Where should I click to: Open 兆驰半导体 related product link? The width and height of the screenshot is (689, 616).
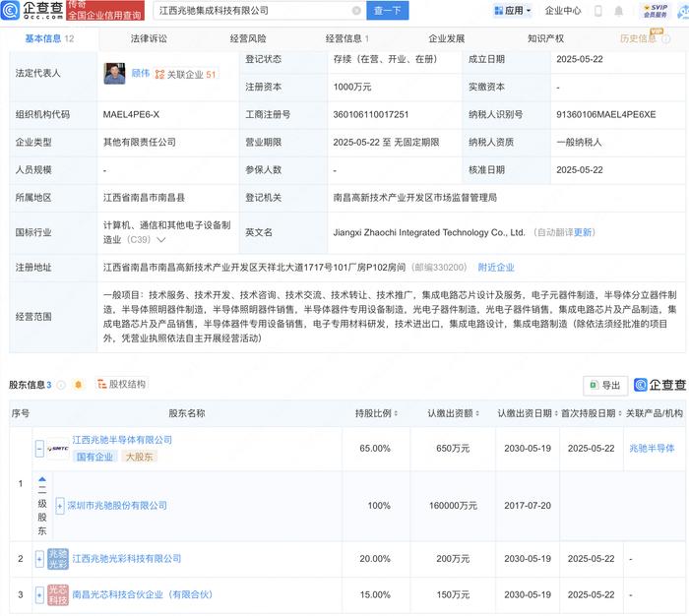[652, 449]
